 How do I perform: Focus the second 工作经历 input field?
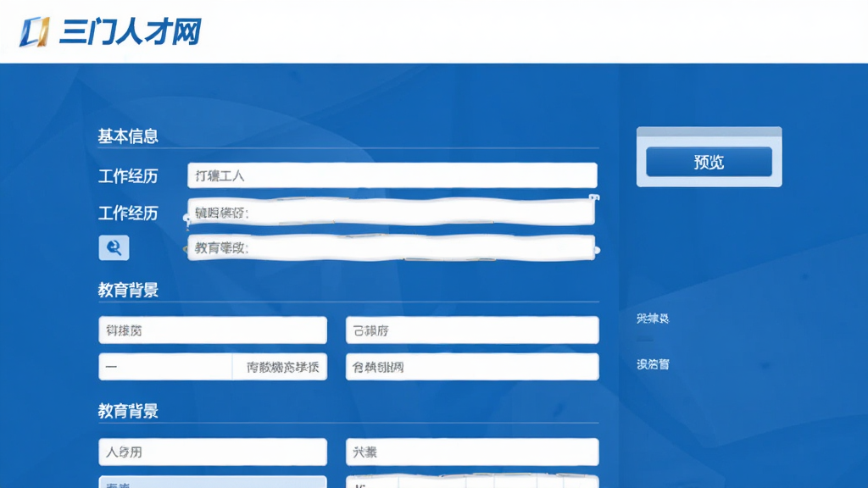pyautogui.click(x=392, y=213)
